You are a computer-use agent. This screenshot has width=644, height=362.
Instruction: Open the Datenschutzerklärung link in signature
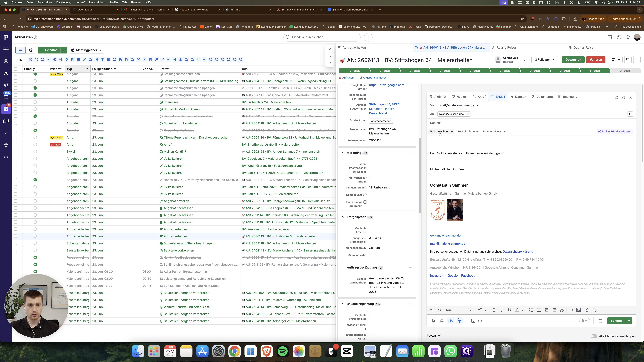coord(518,252)
